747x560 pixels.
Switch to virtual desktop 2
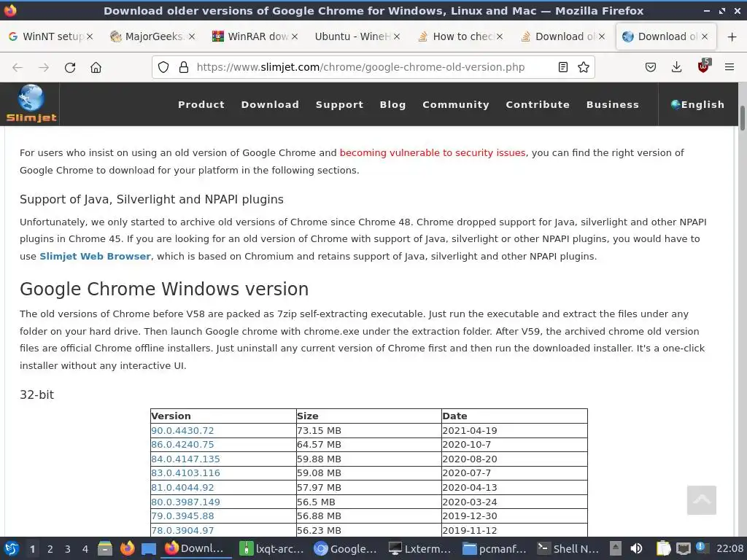(50, 549)
